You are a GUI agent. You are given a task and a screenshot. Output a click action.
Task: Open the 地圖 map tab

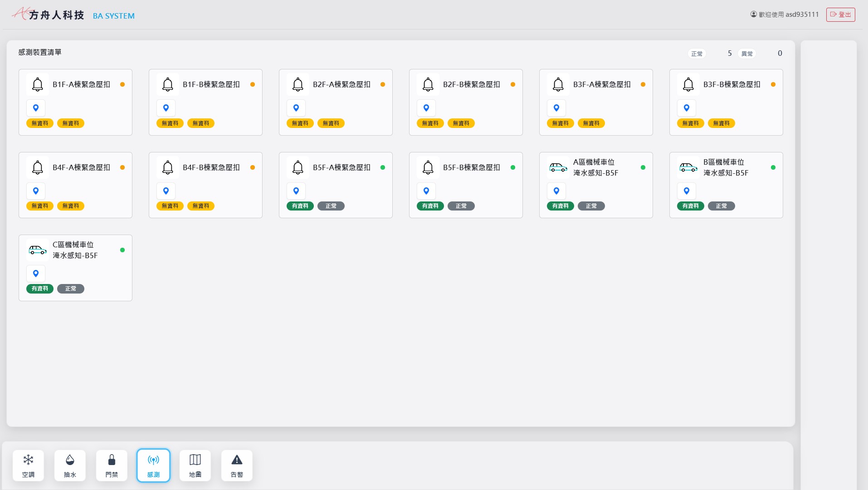click(195, 465)
